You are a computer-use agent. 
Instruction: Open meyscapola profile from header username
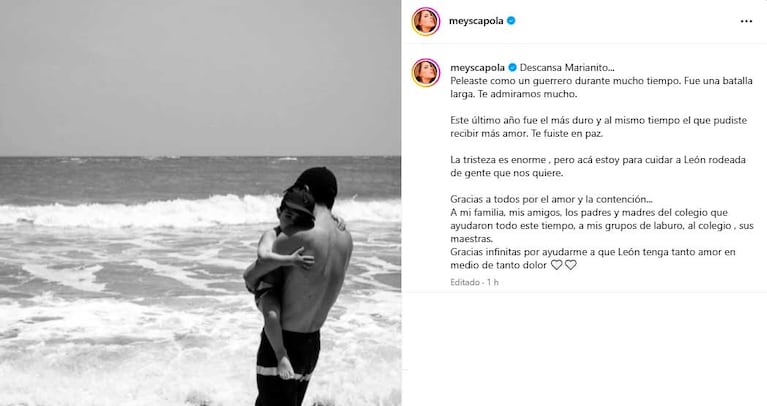coord(476,21)
